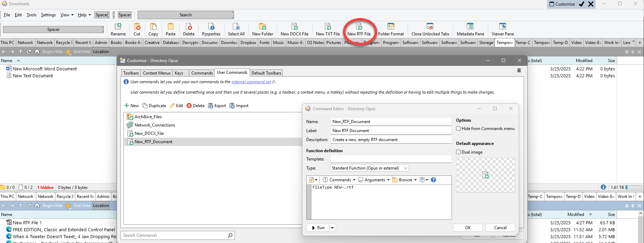Viewport: 644px width, 243px height.
Task: Open the internal command set link
Action: [x=251, y=82]
